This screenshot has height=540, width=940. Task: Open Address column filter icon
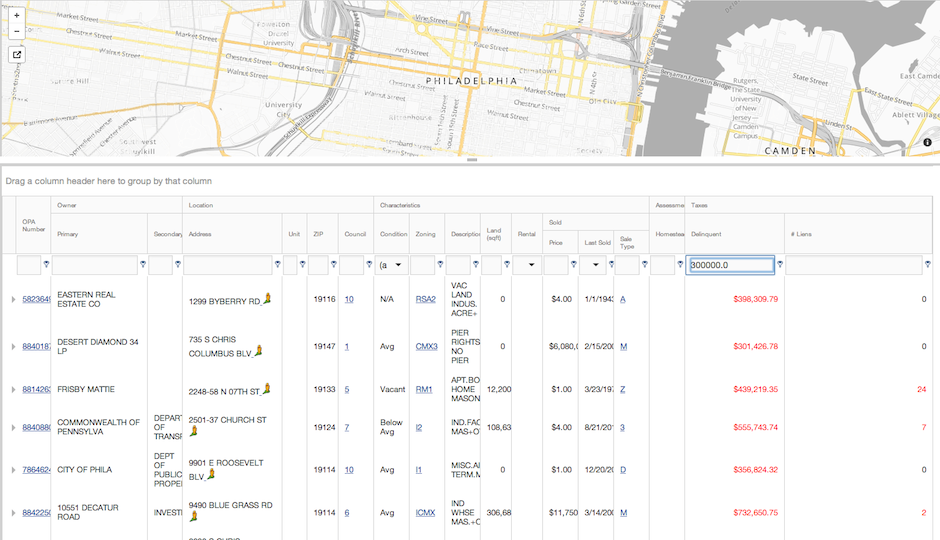tap(277, 264)
